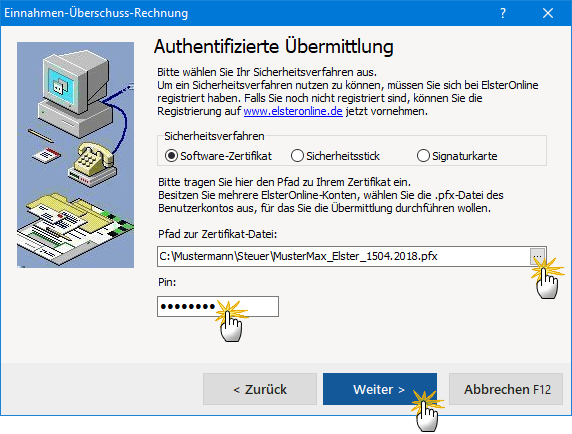Viewport: 572px width, 434px height.
Task: Click the question mark help icon
Action: click(503, 13)
